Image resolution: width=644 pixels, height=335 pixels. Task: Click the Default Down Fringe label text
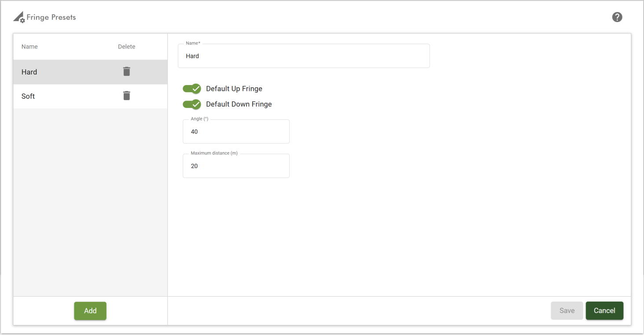(239, 104)
